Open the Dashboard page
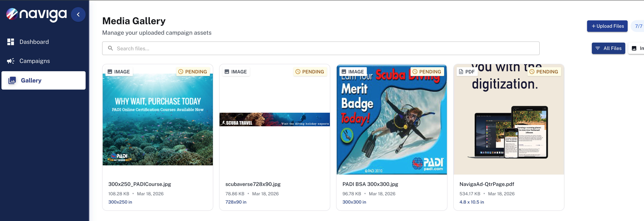This screenshot has width=644, height=221. coord(34,42)
